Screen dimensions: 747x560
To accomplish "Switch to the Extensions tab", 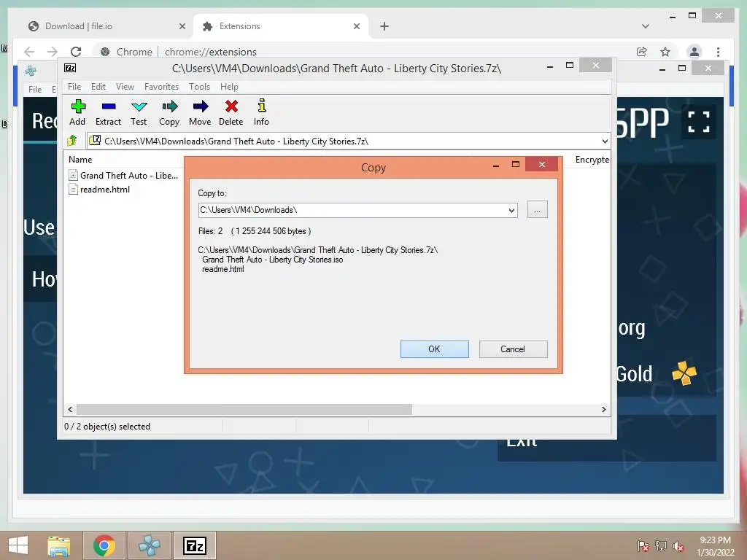I will [281, 26].
